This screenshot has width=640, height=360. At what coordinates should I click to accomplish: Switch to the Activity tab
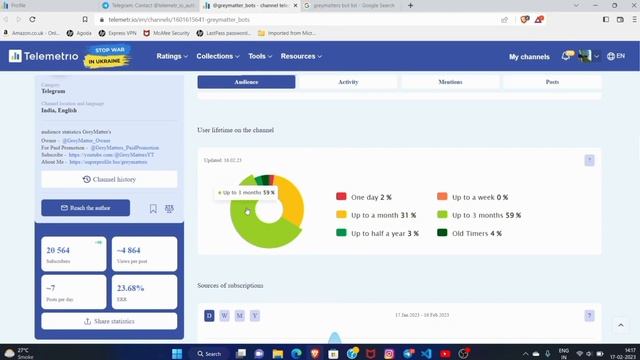click(348, 82)
